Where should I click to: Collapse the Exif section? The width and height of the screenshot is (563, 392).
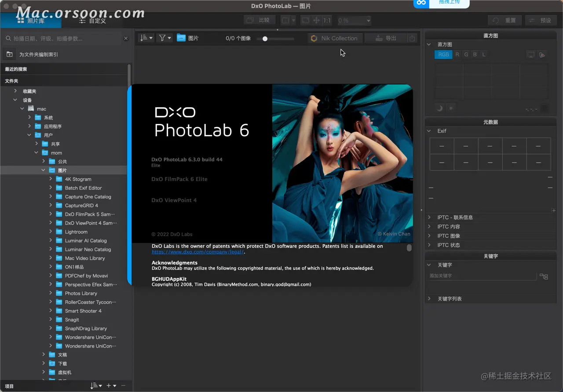tap(429, 131)
